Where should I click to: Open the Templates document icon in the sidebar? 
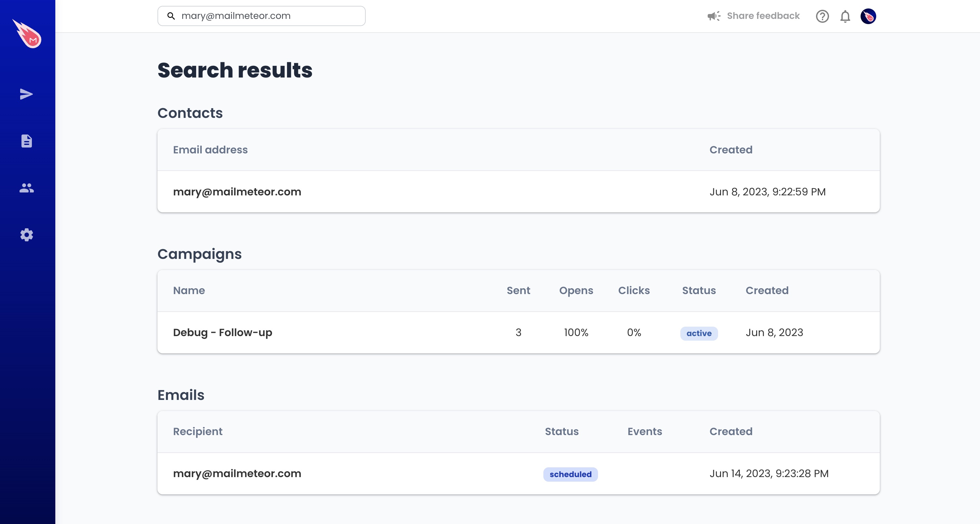coord(26,141)
